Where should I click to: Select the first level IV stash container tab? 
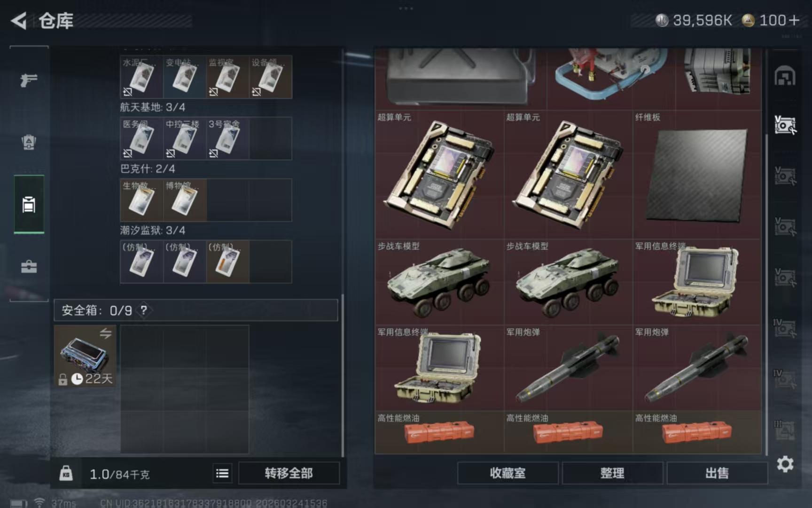point(785,328)
